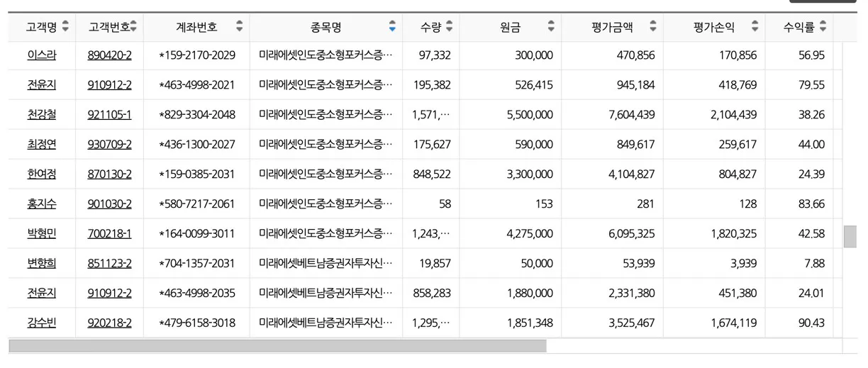868x368 pixels.
Task: Click the 계좌번호 column sort arrows
Action: 239,27
